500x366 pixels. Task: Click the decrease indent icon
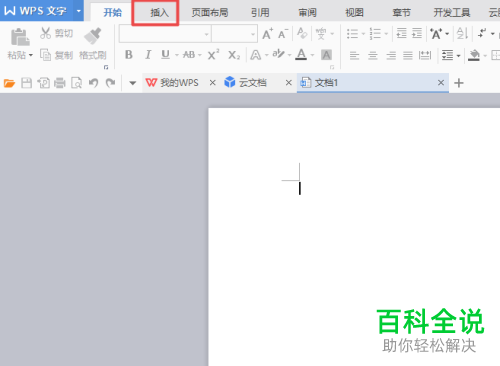401,33
